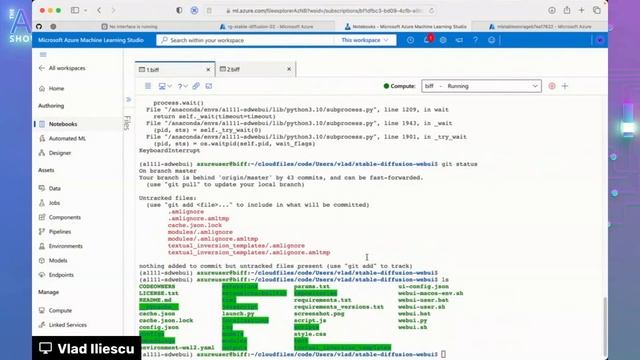Close the 2:biff terminal tab
Screen dimensions: 640x360
point(289,69)
